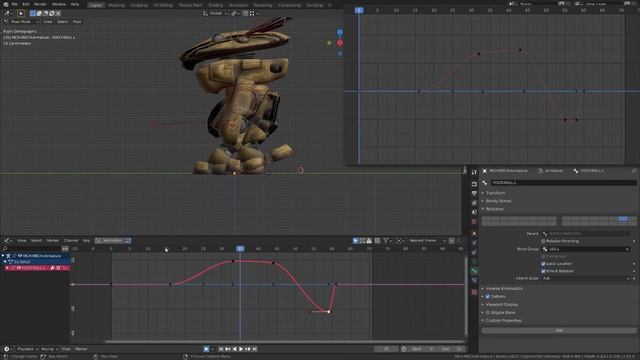Click the current frame number field

click(x=387, y=349)
